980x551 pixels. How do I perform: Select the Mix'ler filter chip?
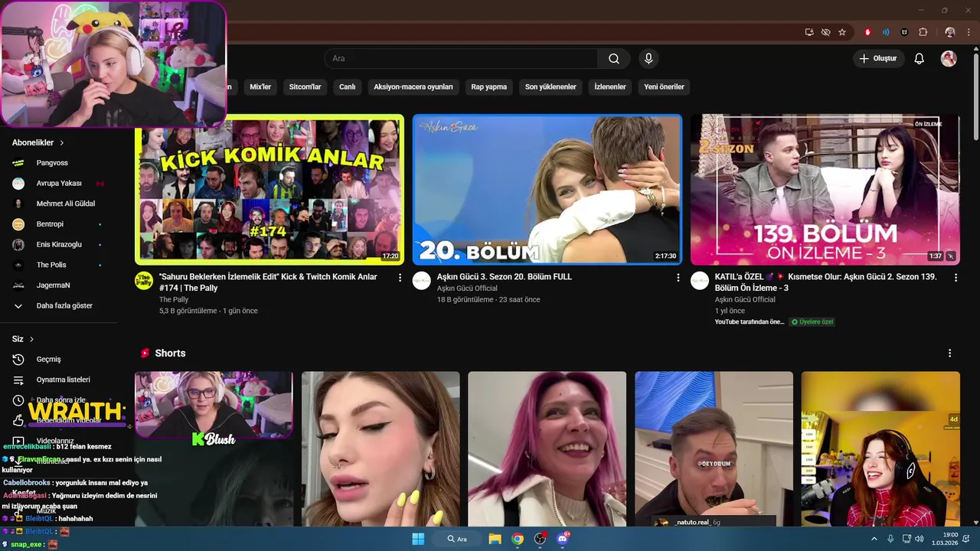coord(260,87)
